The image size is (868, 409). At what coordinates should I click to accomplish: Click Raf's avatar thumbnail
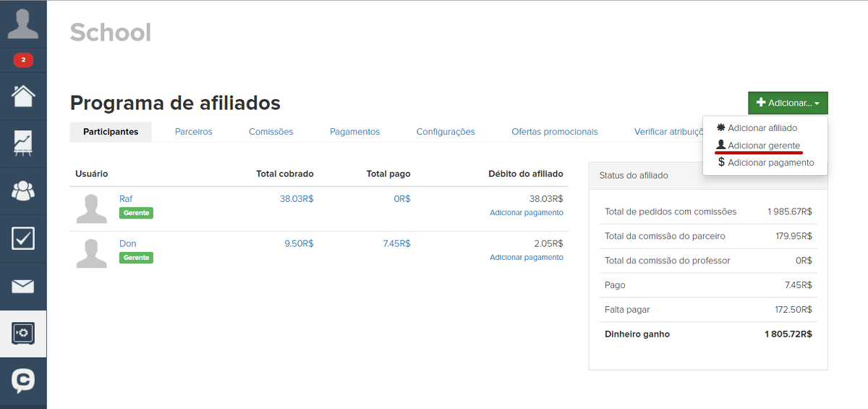tap(92, 208)
